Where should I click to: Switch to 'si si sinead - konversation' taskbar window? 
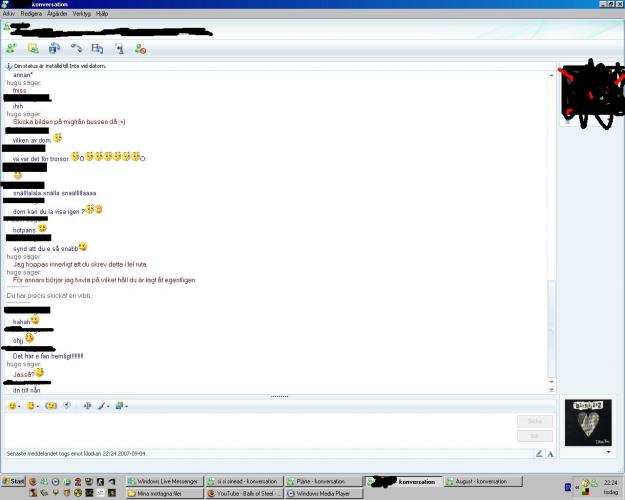pyautogui.click(x=244, y=481)
